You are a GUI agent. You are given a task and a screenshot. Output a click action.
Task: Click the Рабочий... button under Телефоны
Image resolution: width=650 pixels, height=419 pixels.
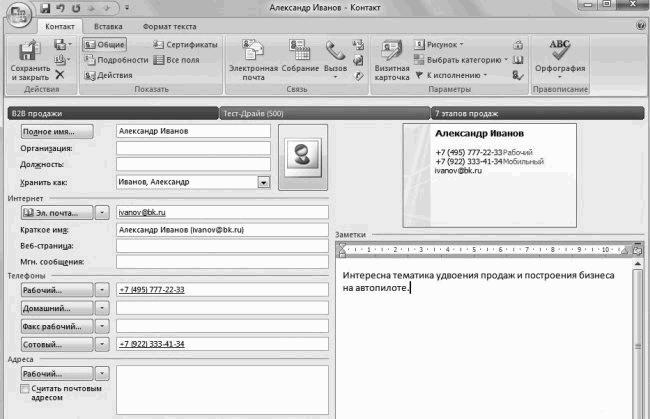[57, 290]
